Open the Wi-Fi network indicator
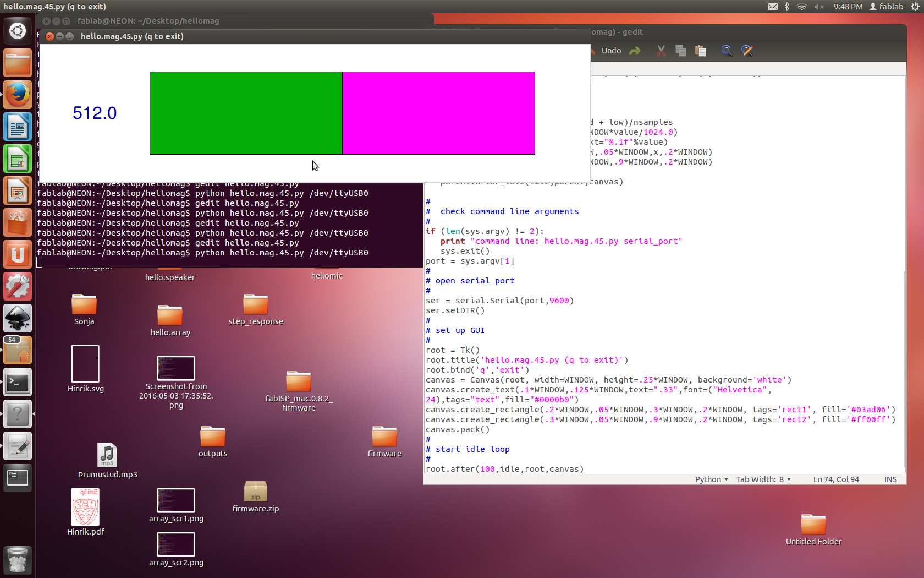 (802, 7)
